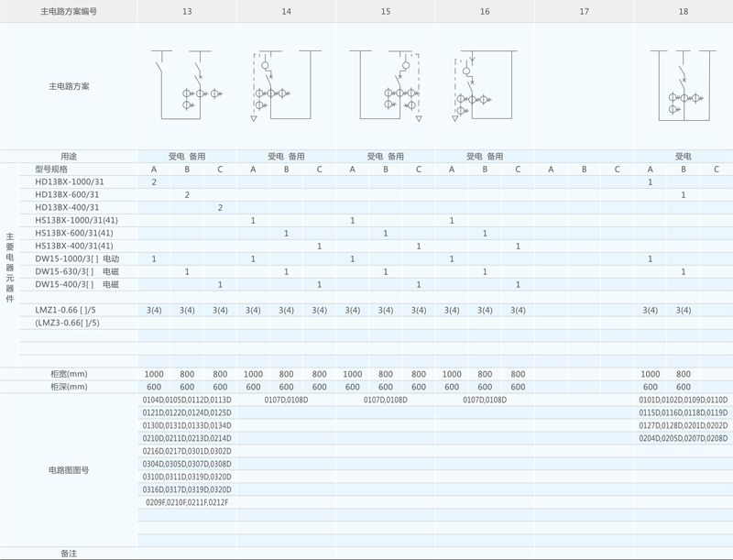The image size is (733, 560).
Task: Select drawing numbers 0209F,0210F,0211F,0212F
Action: (187, 502)
